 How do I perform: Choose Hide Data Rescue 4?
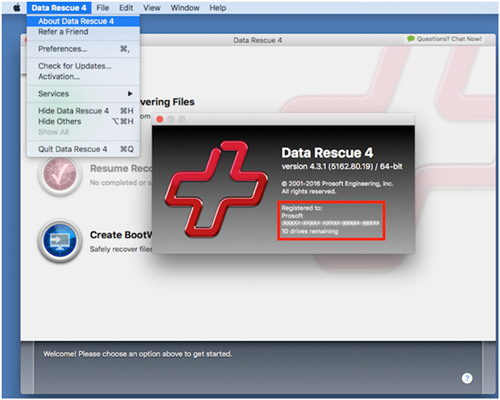point(83,111)
